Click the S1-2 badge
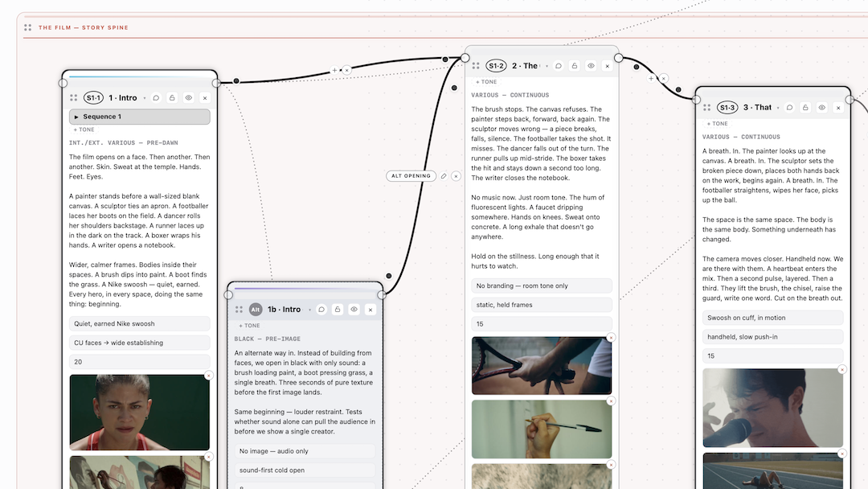 pos(496,66)
